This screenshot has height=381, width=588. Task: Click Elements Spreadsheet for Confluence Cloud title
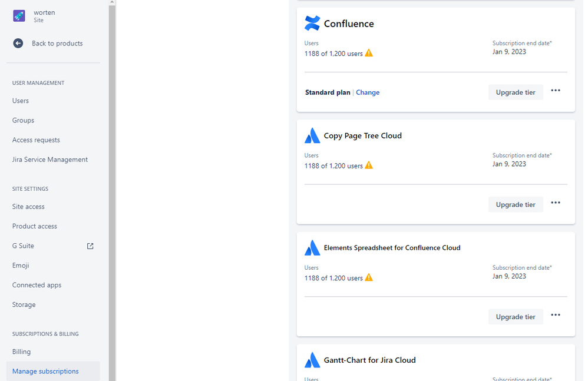click(392, 248)
